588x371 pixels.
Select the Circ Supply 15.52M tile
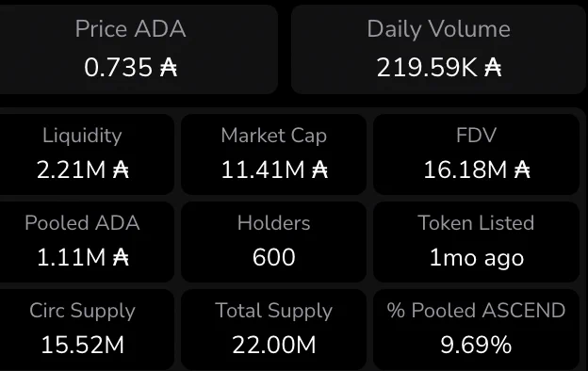point(87,330)
